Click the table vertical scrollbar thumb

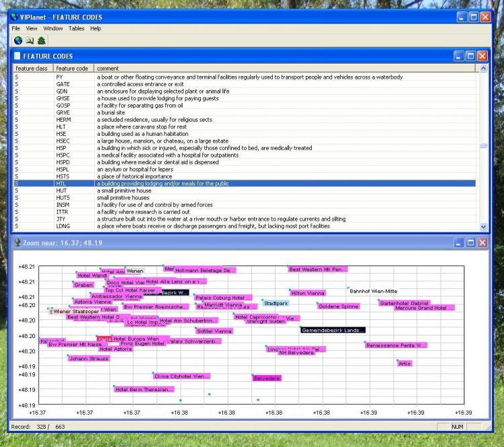click(x=483, y=146)
